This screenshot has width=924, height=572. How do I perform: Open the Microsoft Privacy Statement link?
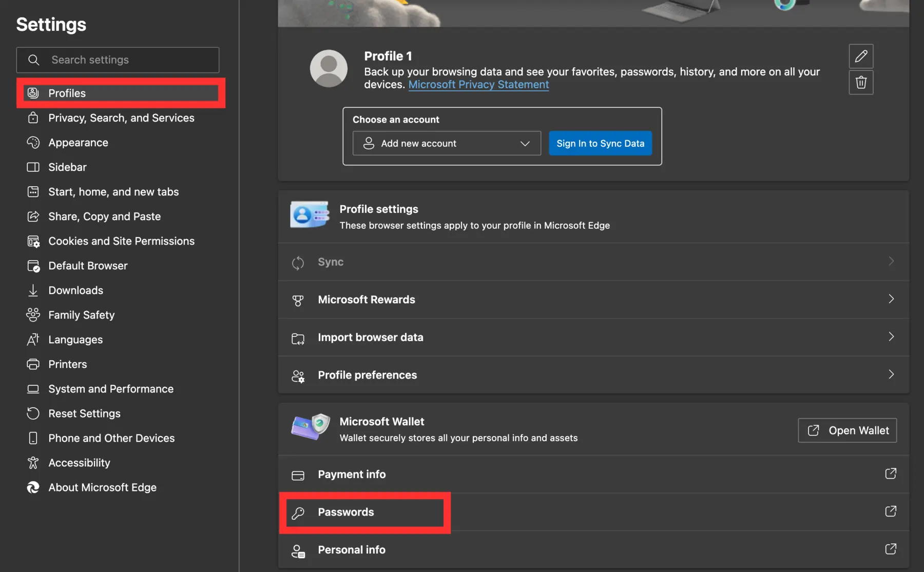[478, 85]
